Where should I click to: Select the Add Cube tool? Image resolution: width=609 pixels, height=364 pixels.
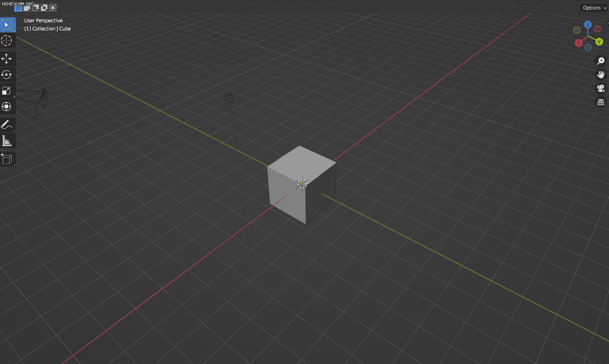7,159
